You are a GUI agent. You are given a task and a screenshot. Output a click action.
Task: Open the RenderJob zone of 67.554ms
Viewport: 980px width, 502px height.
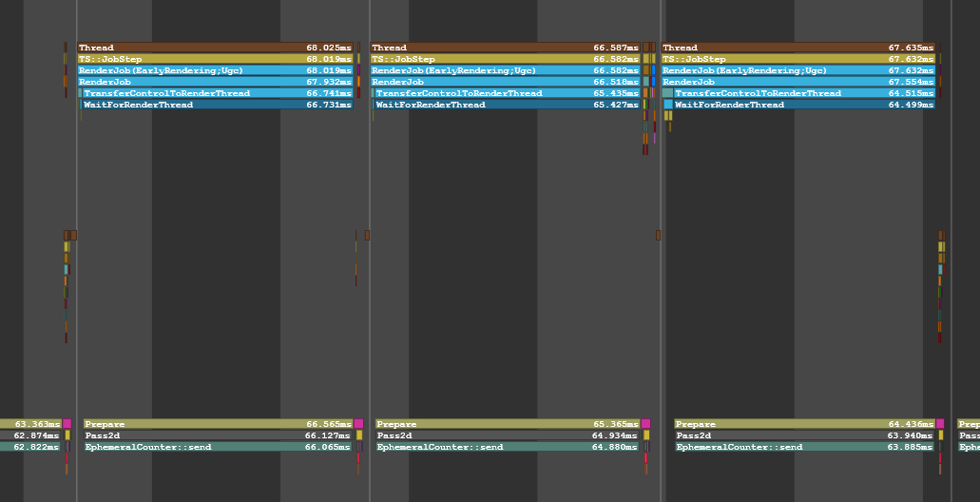click(798, 82)
